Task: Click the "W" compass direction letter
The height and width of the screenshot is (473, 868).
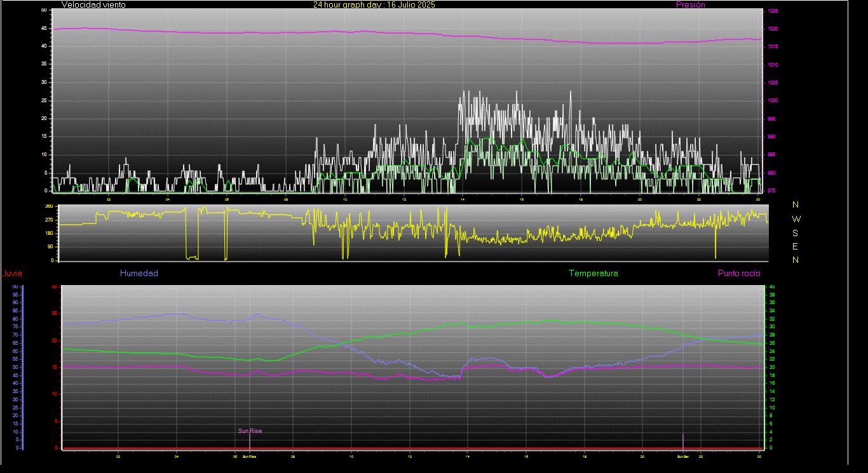Action: 796,218
